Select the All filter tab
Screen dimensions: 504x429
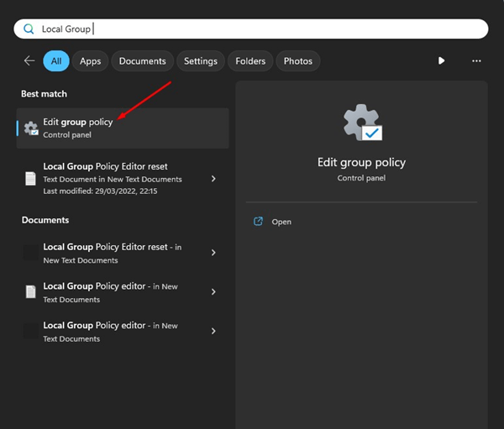point(56,61)
